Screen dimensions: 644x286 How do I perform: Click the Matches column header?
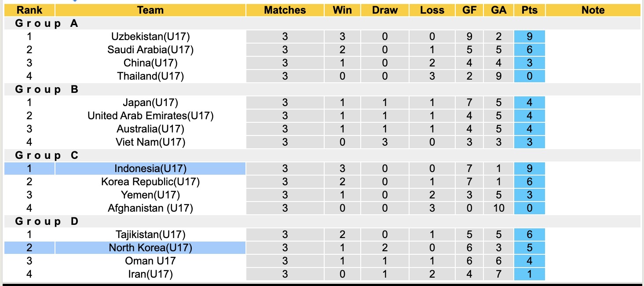tap(285, 10)
